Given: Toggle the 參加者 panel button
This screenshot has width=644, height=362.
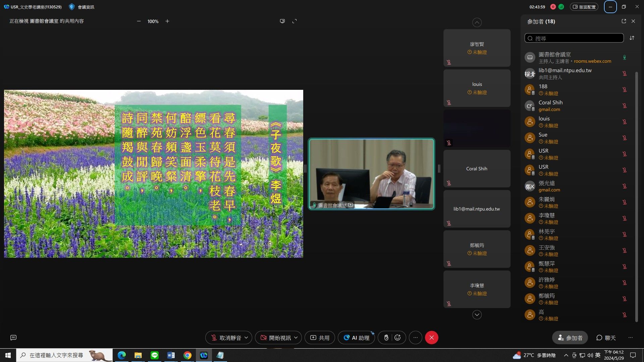Looking at the screenshot, I should (x=570, y=338).
